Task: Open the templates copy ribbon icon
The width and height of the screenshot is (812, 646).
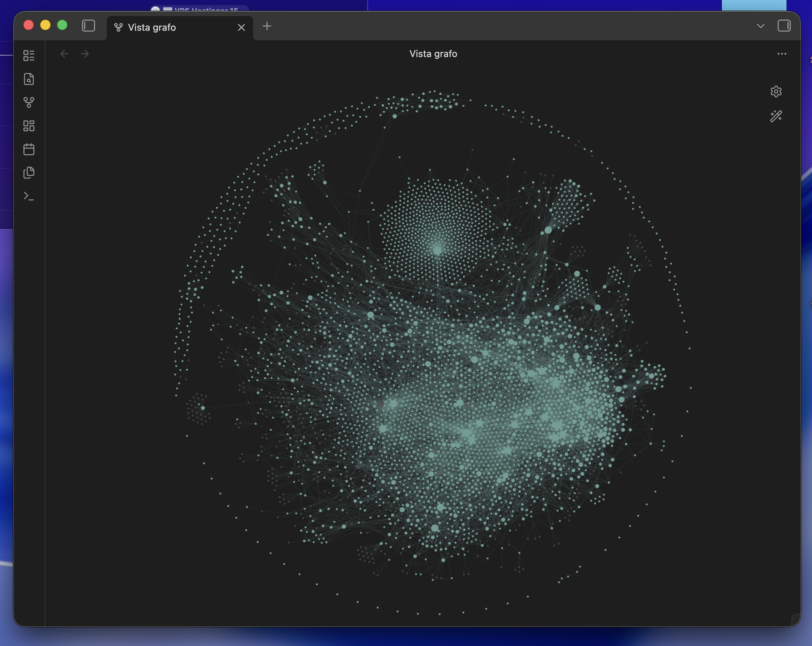Action: tap(29, 173)
